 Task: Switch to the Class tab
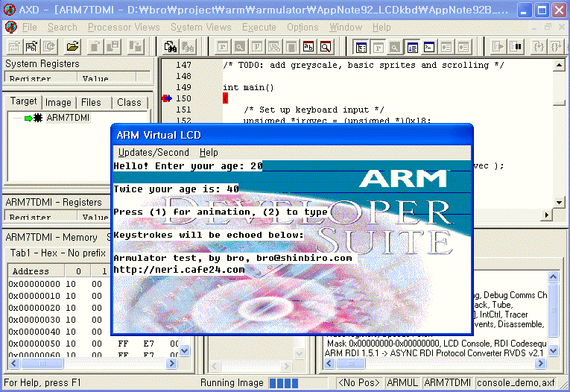[129, 103]
